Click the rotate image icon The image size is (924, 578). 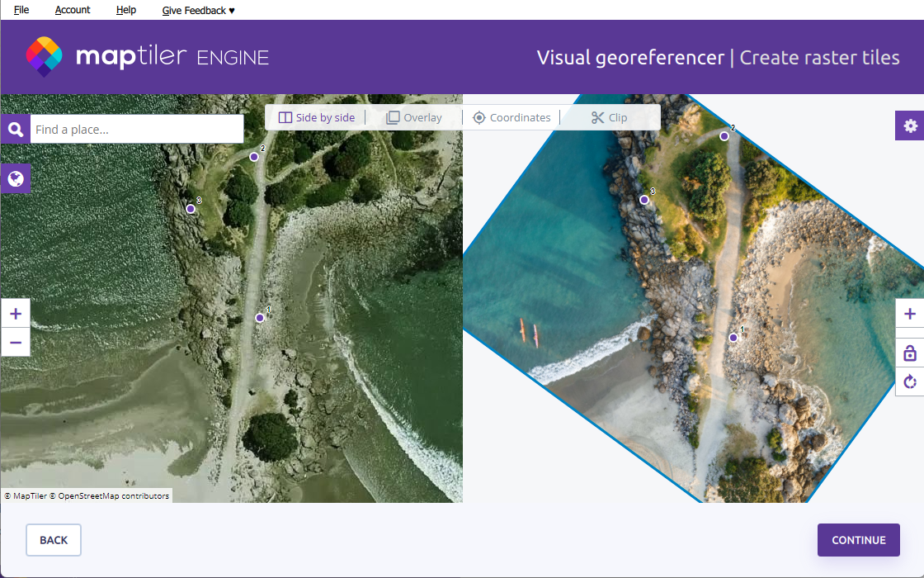pyautogui.click(x=910, y=381)
